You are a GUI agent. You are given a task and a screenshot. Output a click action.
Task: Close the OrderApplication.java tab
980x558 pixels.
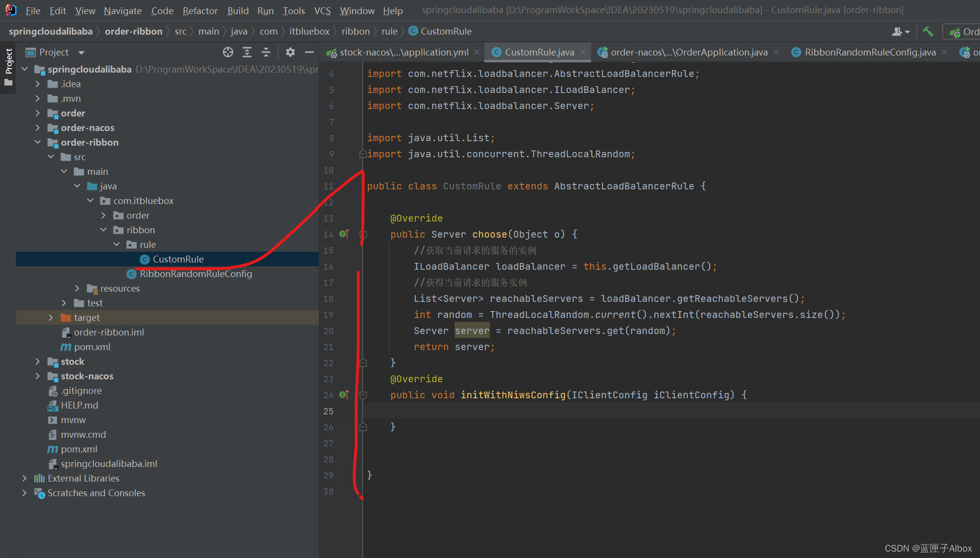point(776,52)
